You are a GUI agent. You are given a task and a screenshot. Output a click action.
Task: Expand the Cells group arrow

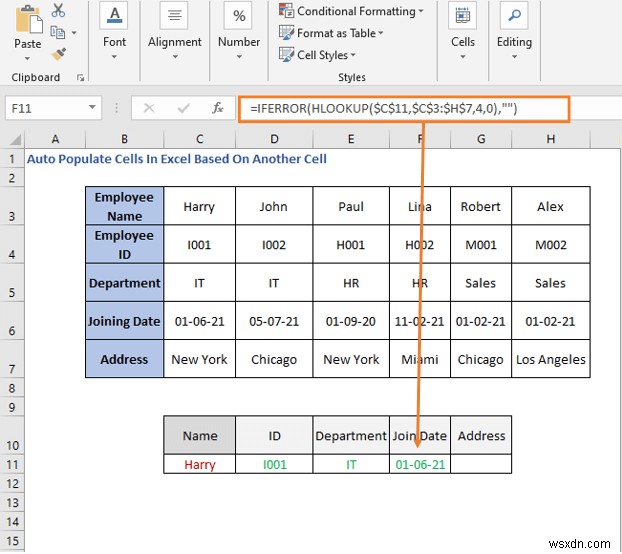pyautogui.click(x=463, y=57)
